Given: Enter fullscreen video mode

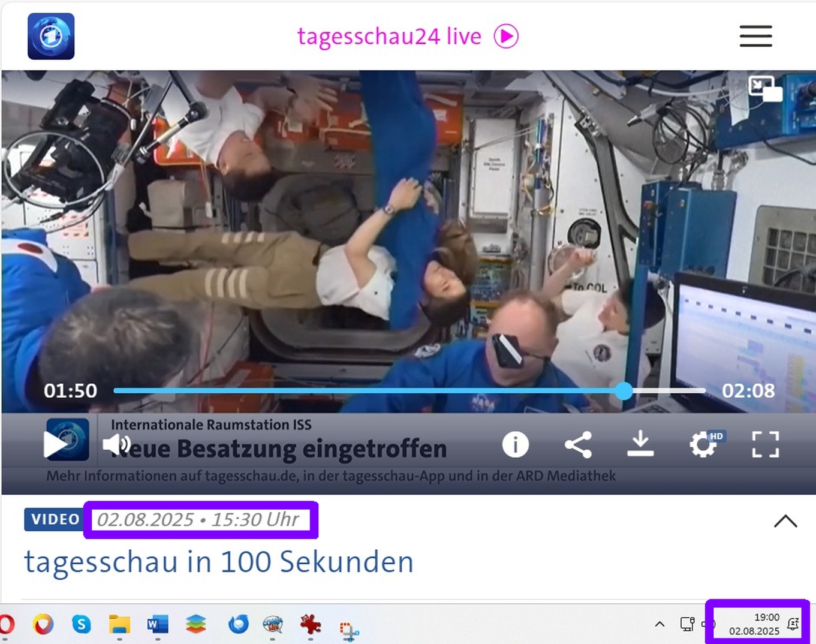Looking at the screenshot, I should point(765,445).
